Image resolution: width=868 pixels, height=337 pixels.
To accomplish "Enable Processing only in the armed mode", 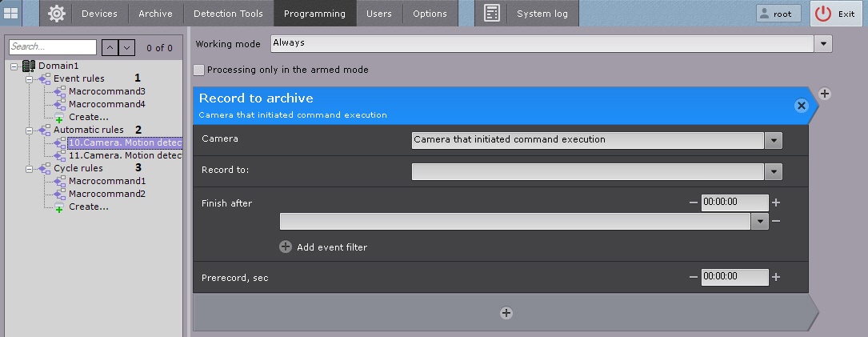I will click(x=199, y=70).
